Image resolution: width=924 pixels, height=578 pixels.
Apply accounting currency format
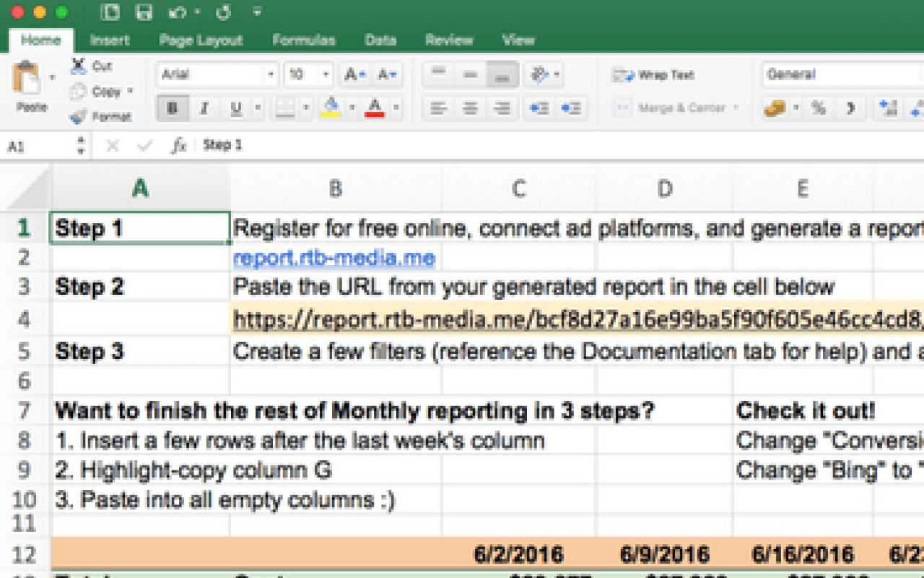click(775, 108)
